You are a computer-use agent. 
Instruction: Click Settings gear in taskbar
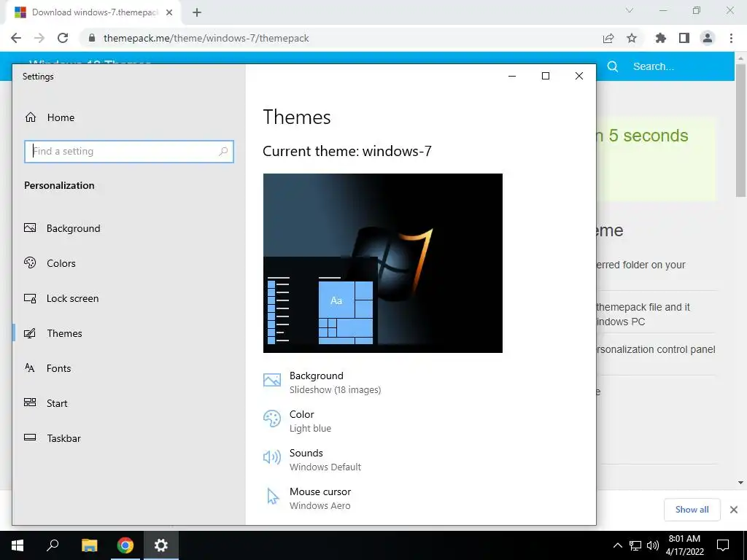(x=161, y=545)
